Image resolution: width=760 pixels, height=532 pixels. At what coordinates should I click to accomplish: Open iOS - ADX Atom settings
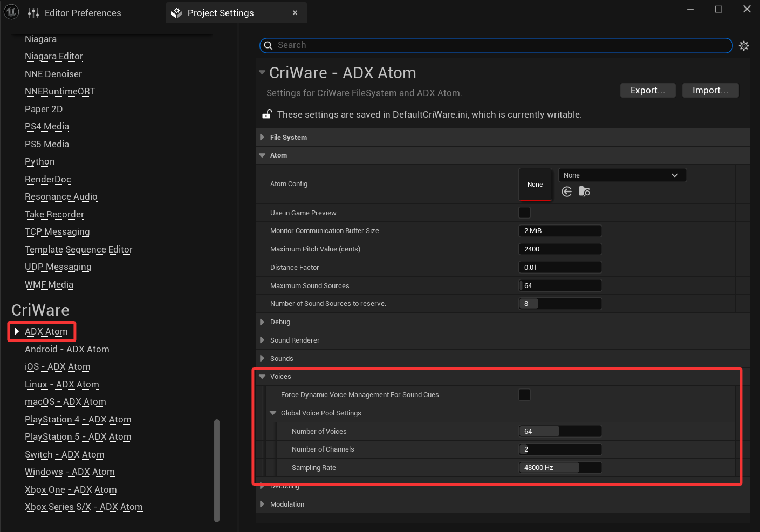click(x=58, y=367)
